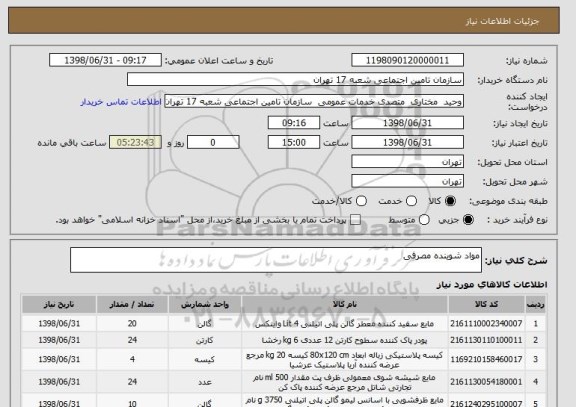This screenshot has width=576, height=407.
Task: Click quantity 4 in row 3
Action: point(132,359)
